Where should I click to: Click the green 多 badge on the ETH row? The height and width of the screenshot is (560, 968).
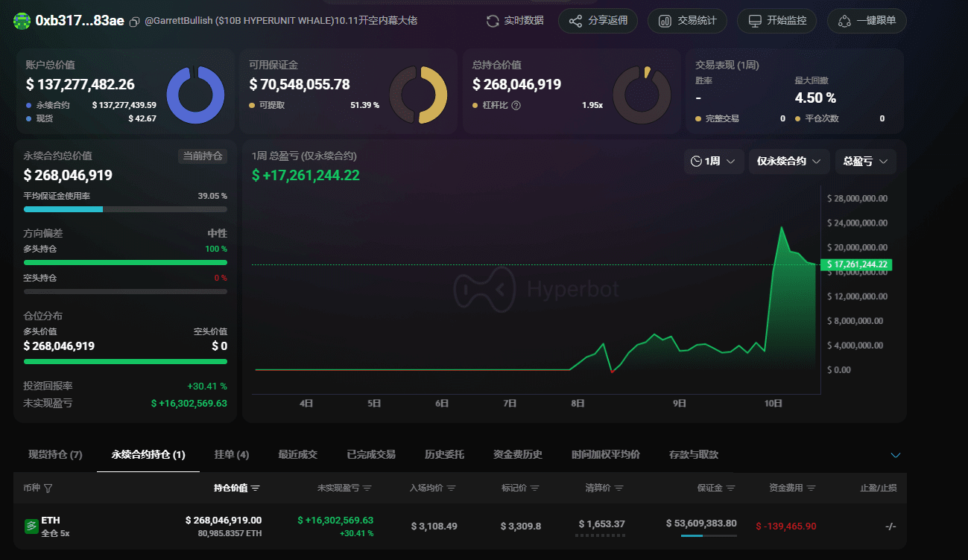click(x=31, y=526)
